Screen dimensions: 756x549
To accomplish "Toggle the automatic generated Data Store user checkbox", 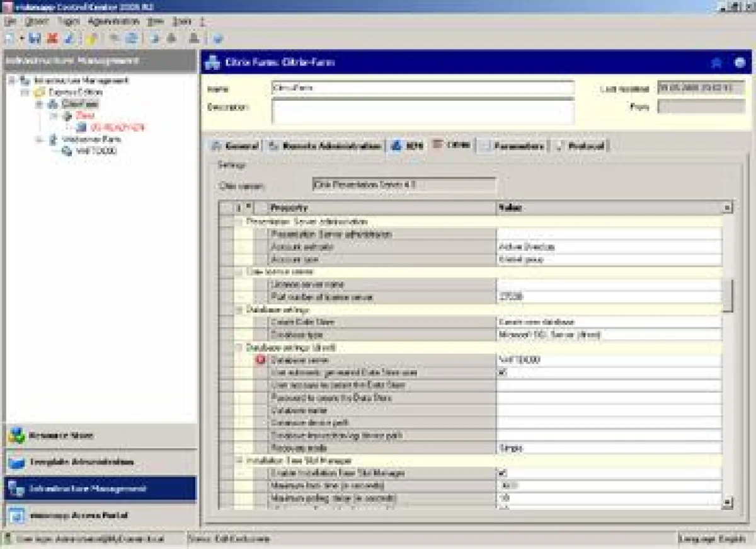I will pos(501,373).
